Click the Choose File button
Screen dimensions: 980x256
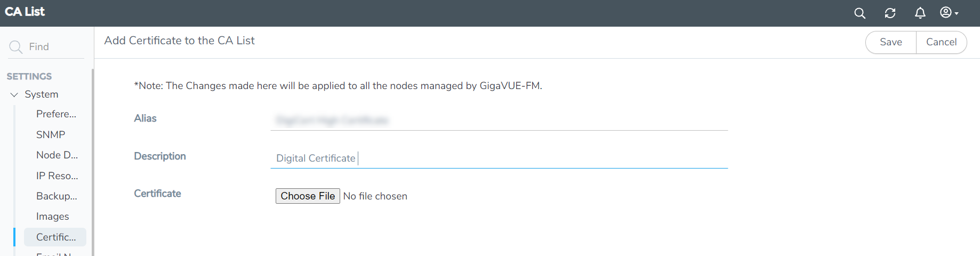308,196
